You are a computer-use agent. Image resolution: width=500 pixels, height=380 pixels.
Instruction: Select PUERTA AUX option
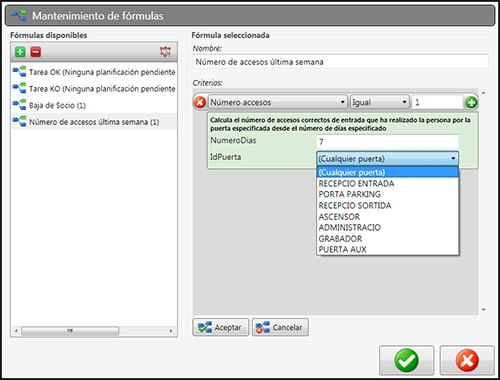[x=388, y=249]
